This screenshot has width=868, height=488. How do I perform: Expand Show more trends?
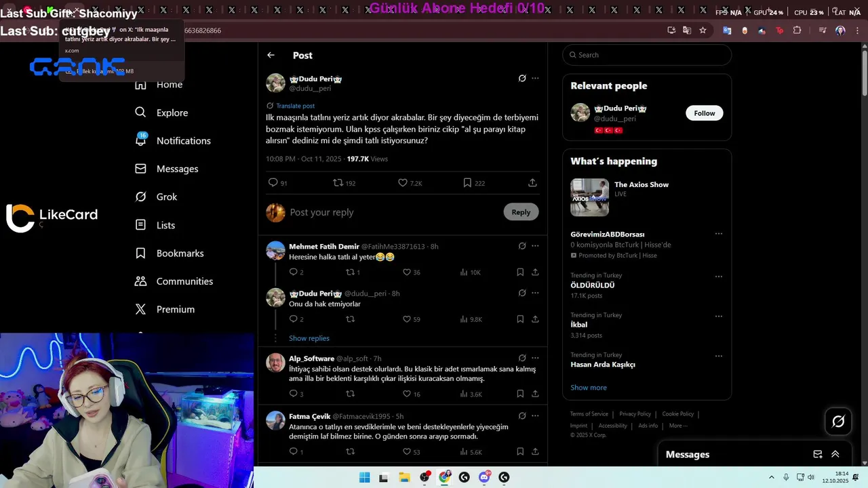point(589,388)
